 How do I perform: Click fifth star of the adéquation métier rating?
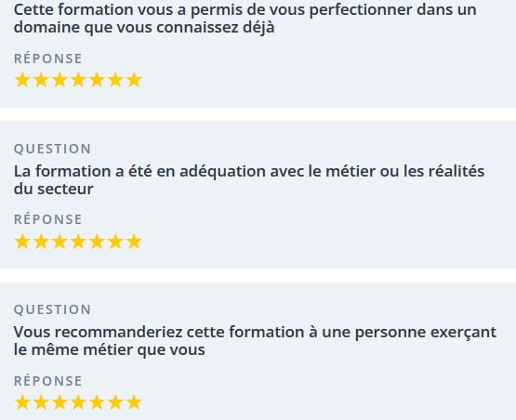(x=97, y=242)
